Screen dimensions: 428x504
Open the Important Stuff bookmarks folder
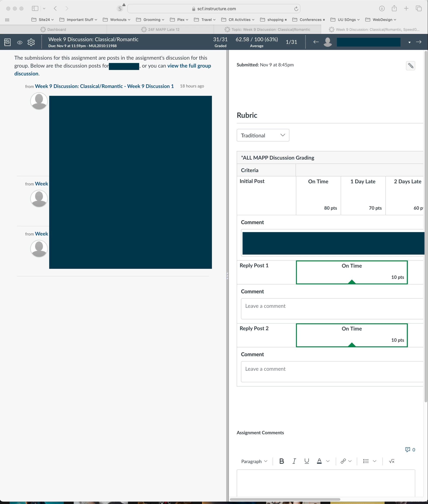coord(78,20)
